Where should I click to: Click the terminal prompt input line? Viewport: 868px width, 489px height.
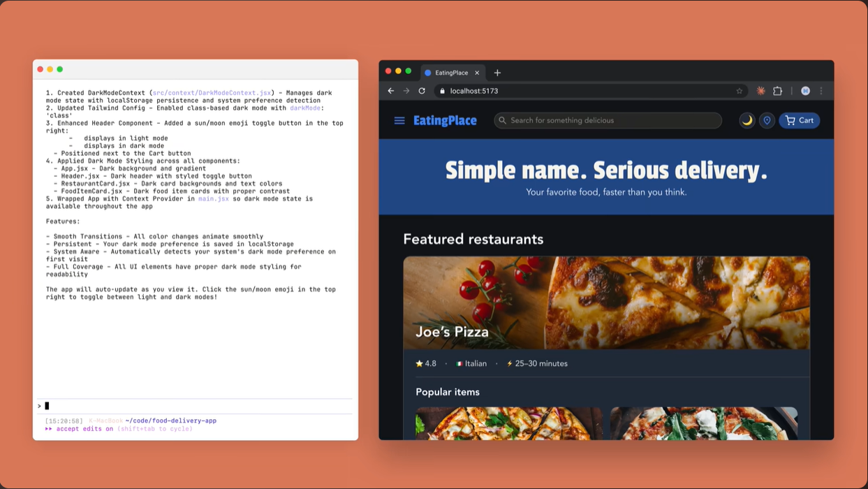coord(196,406)
